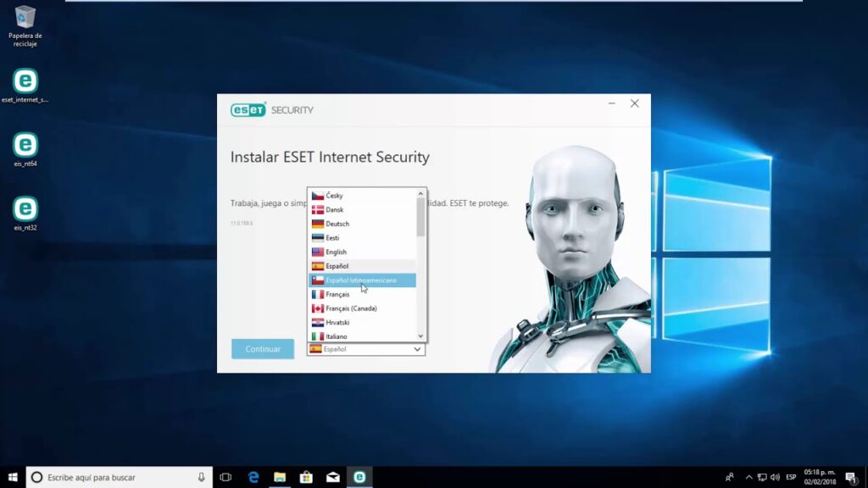The width and height of the screenshot is (868, 488).
Task: Click the Escribe aquí para buscar field
Action: click(x=119, y=477)
